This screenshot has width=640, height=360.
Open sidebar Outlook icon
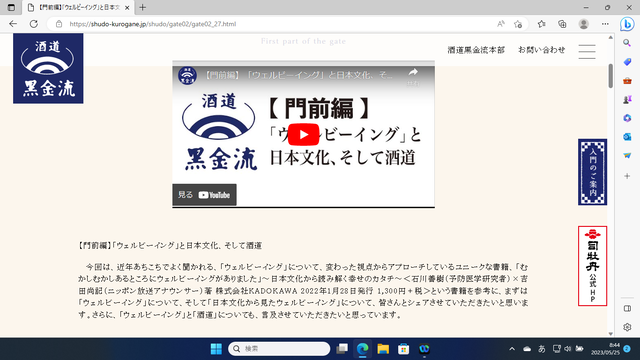point(627,137)
